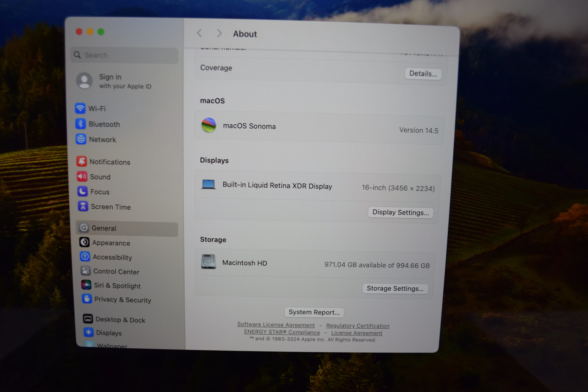Click the Desktop & Dock icon
Viewport: 588px width, 392px height.
88,319
